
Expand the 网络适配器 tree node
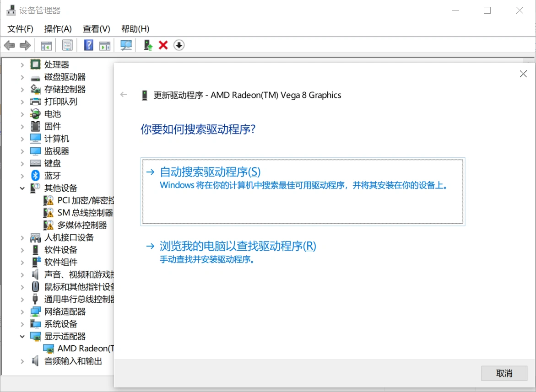22,312
